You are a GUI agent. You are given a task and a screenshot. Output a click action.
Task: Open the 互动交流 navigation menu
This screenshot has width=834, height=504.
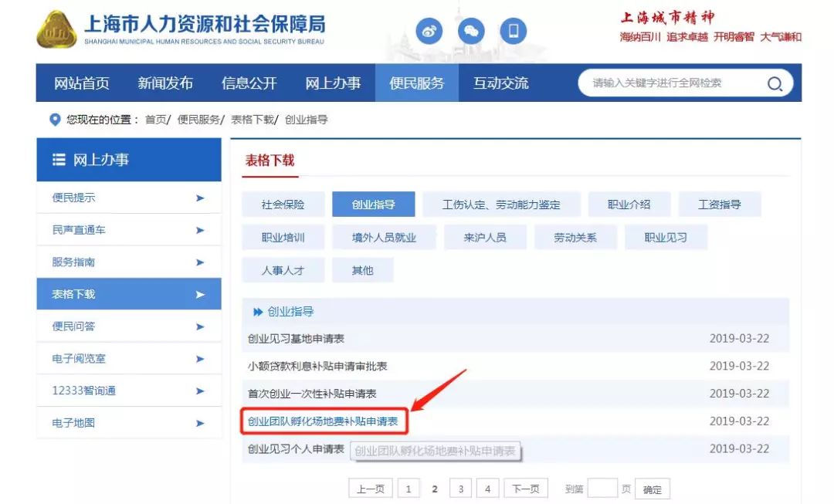click(500, 83)
